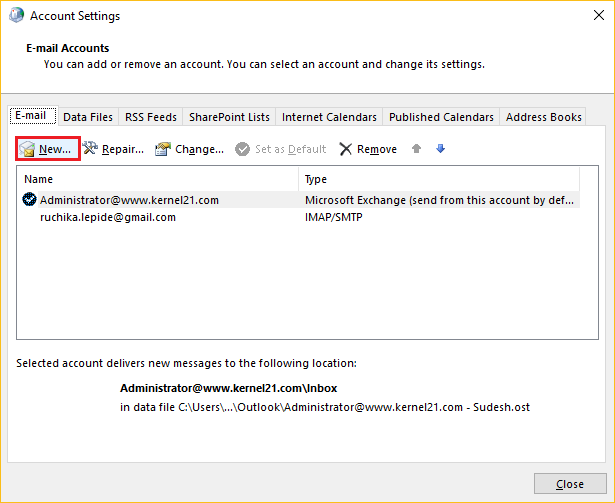This screenshot has width=615, height=503.
Task: Click the Account Settings title icon
Action: [x=16, y=15]
